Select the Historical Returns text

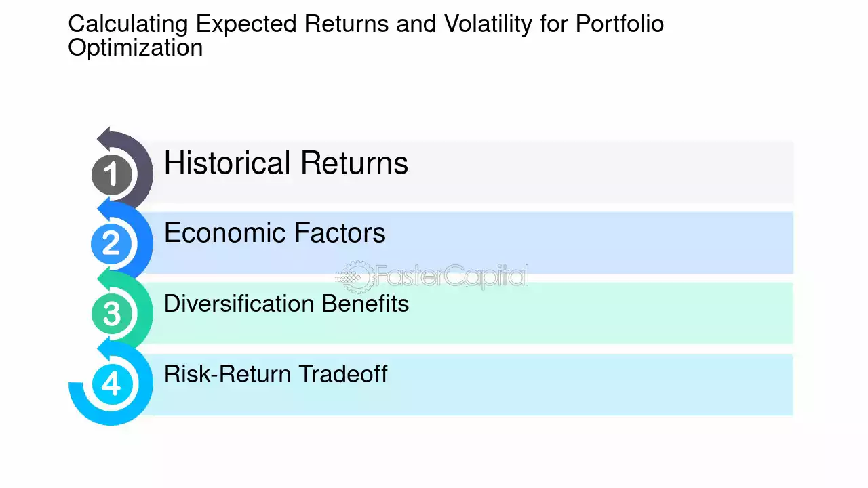coord(286,163)
